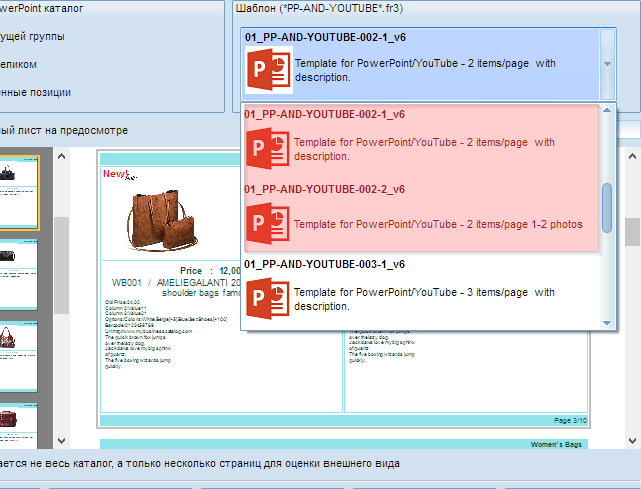Click thumbnail panel scroll up arrow
Screen dimensions: 641x489
[x=61, y=156]
